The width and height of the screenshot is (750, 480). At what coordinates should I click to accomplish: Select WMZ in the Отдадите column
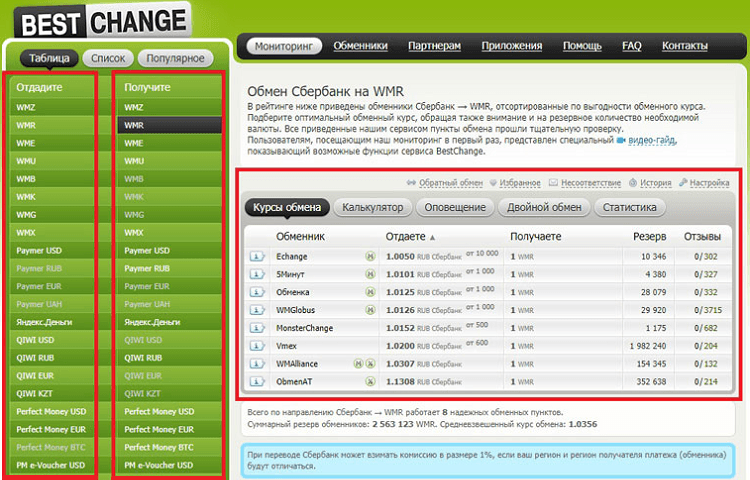click(x=52, y=108)
